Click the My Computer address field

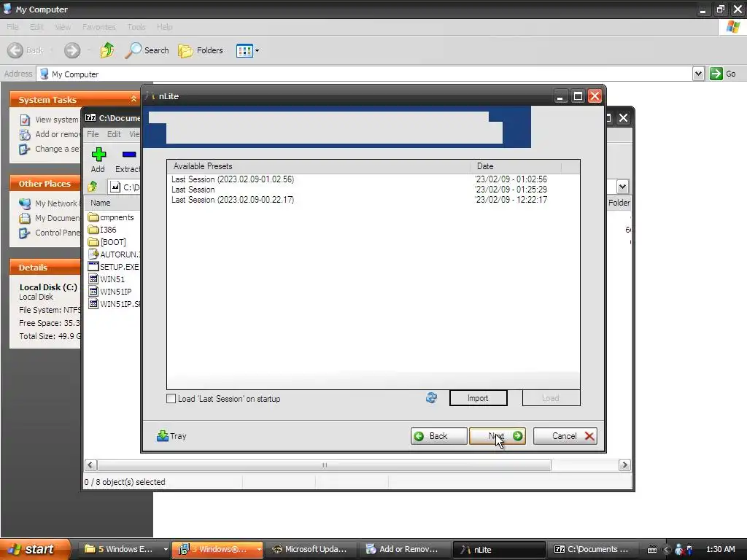tap(365, 74)
